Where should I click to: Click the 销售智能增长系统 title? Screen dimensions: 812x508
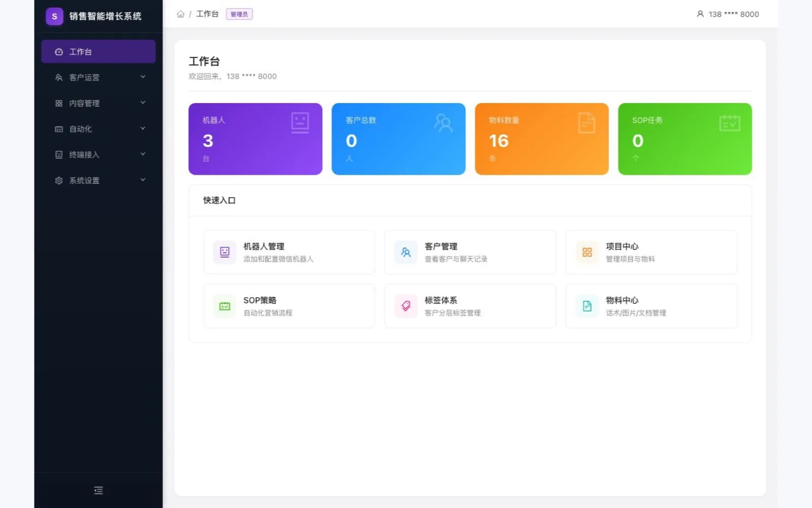106,16
